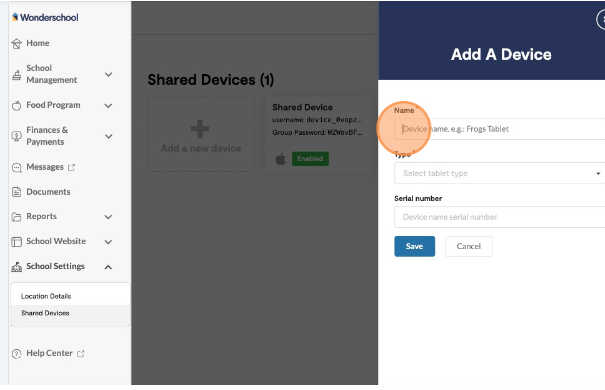Click the Wonderschool logo
Viewport: 605px width, 390px height.
click(45, 17)
